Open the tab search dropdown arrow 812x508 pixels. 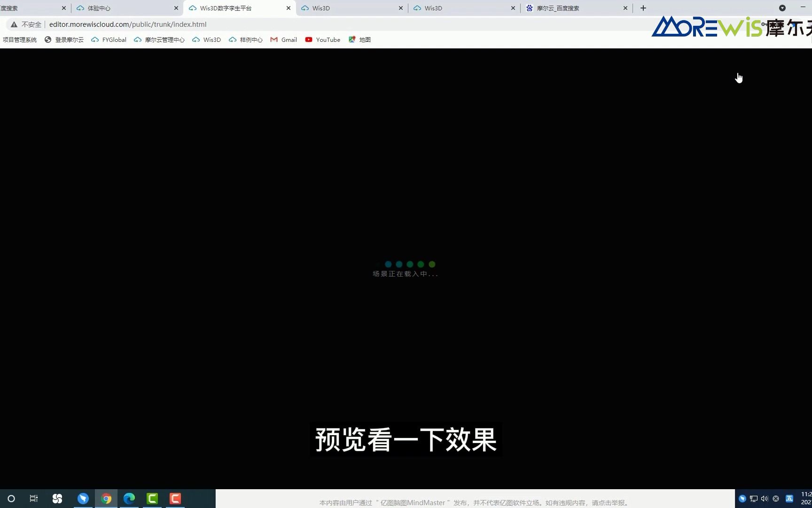tap(782, 8)
